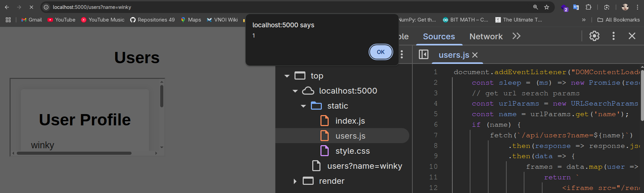The image size is (644, 193).
Task: Open index.js in the file tree
Action: click(350, 121)
